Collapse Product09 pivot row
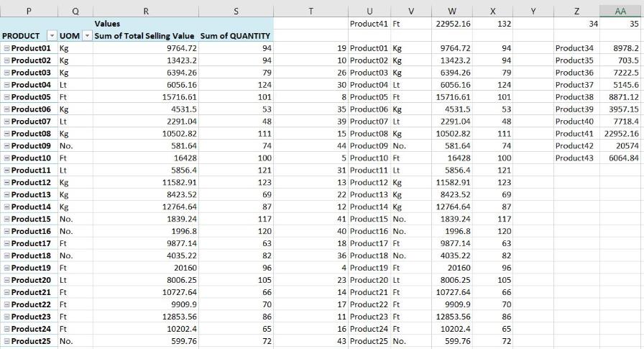 pyautogui.click(x=6, y=146)
